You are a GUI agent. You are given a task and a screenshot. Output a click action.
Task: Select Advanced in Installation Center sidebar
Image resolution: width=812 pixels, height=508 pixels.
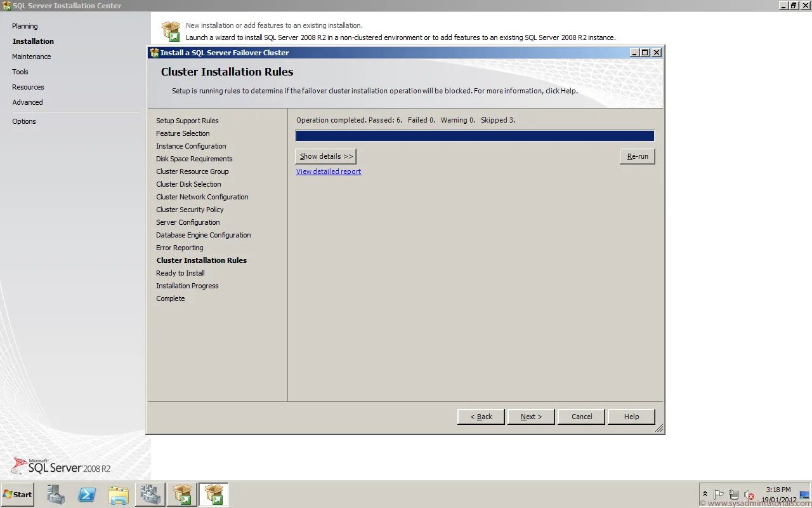(27, 102)
